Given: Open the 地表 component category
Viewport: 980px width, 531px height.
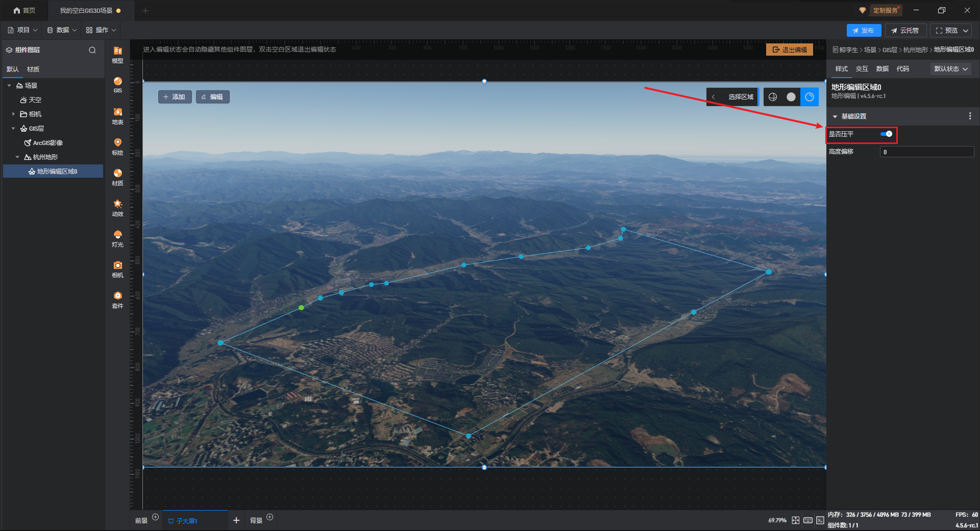Looking at the screenshot, I should pyautogui.click(x=117, y=116).
